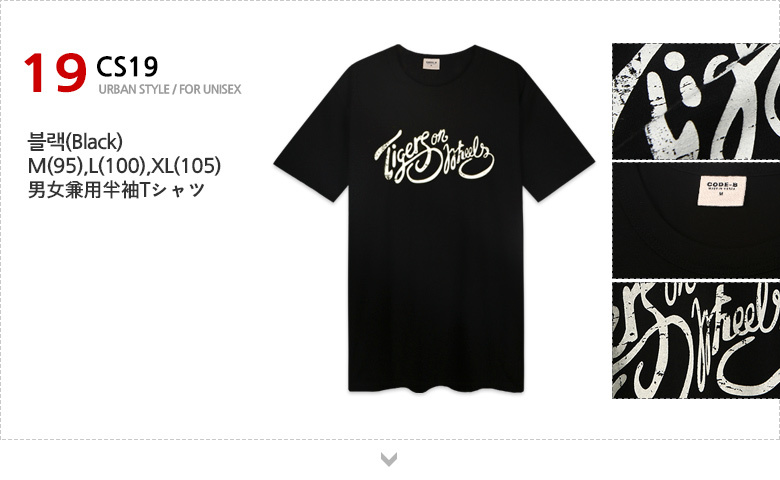The height and width of the screenshot is (480, 780).
Task: Open the top print close-up thumbnail
Action: [696, 101]
